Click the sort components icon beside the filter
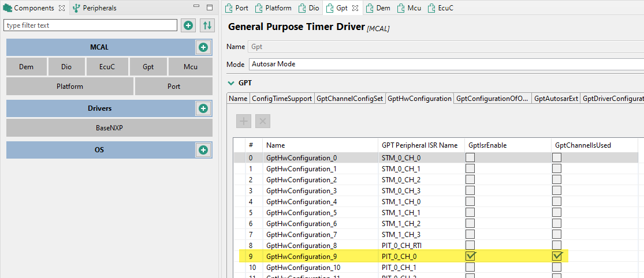644x278 pixels. coord(207,25)
